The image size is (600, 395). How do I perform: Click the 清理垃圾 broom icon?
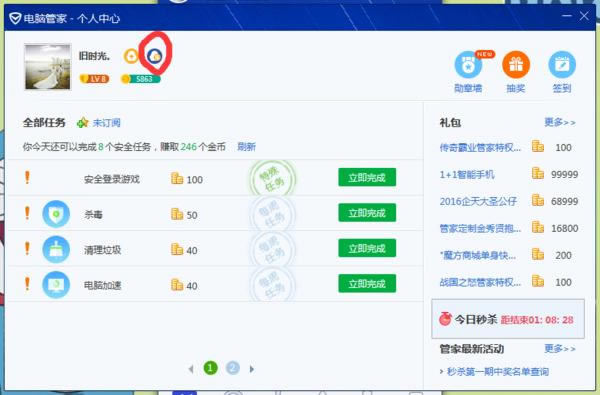(x=56, y=250)
